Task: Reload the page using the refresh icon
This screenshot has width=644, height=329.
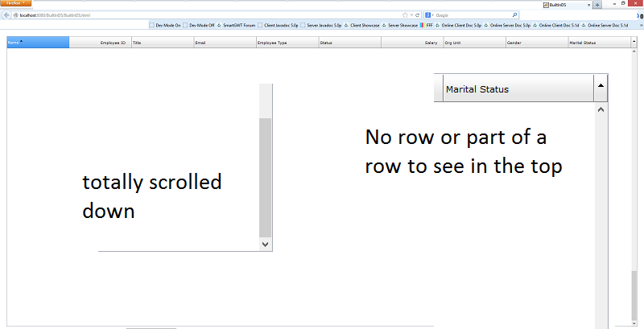Action: pyautogui.click(x=418, y=14)
